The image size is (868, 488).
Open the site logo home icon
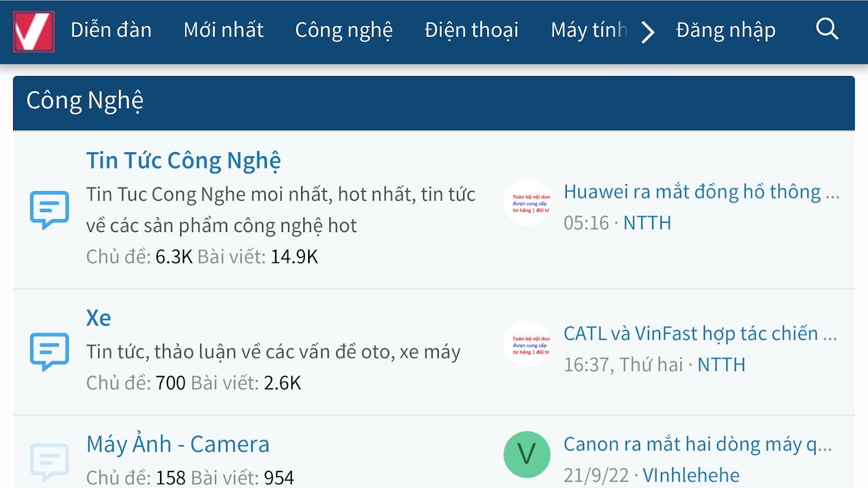click(x=34, y=31)
